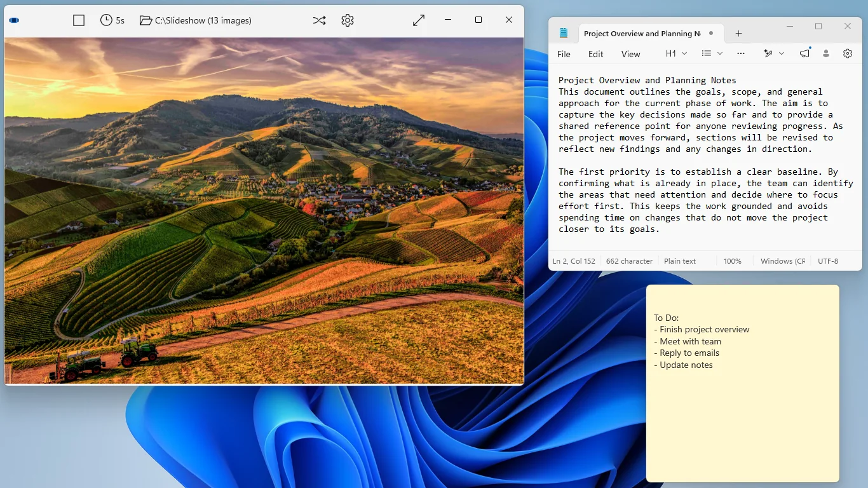
Task: Click the stop square button in slideshow toolbar
Action: pyautogui.click(x=79, y=20)
